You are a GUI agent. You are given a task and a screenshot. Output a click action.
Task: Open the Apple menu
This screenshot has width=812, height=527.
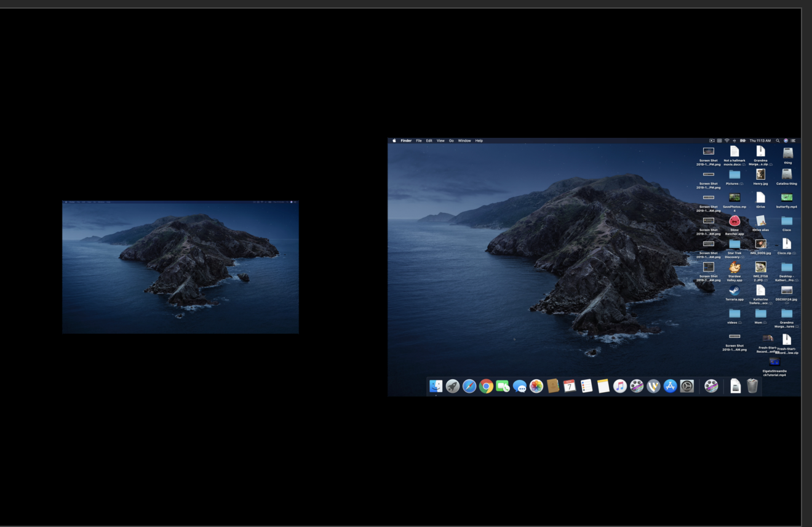[394, 140]
